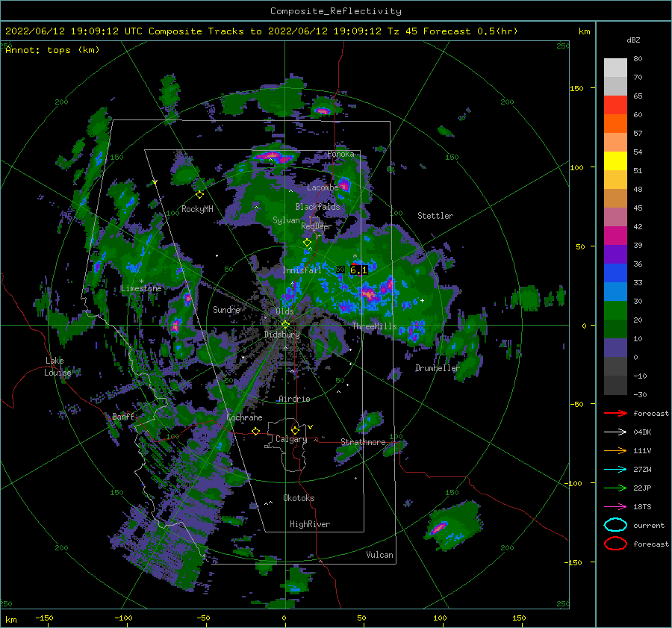672x628 pixels.
Task: Click the storm label 50 beside 6.1
Action: point(340,270)
